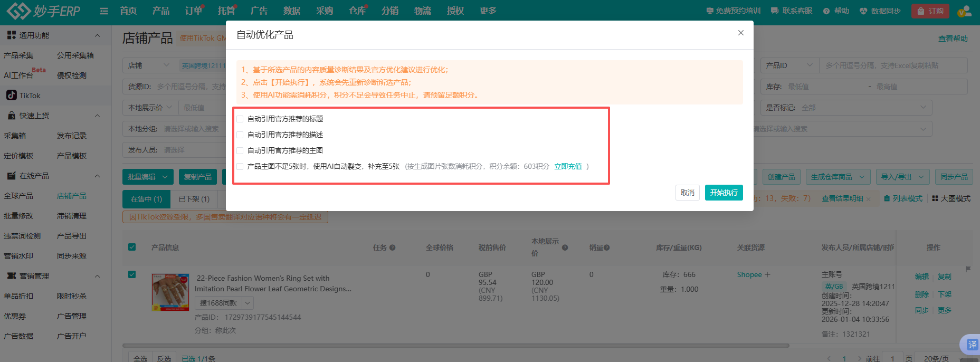
Task: Click the 通用功能 grid icon
Action: 11,35
